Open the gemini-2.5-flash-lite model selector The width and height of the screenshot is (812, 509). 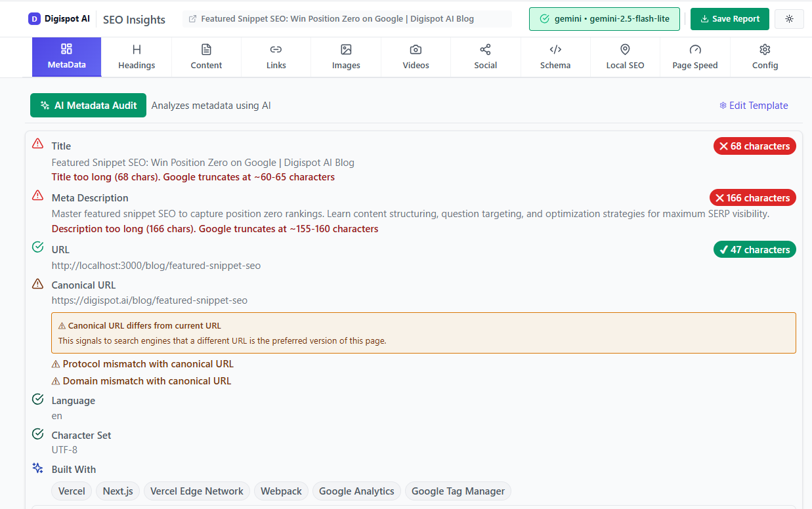(x=605, y=19)
